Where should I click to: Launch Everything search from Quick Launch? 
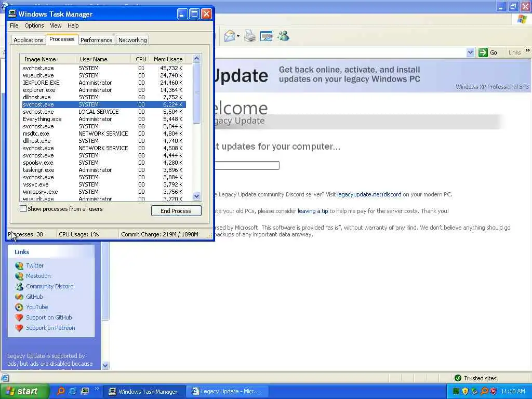point(61,391)
